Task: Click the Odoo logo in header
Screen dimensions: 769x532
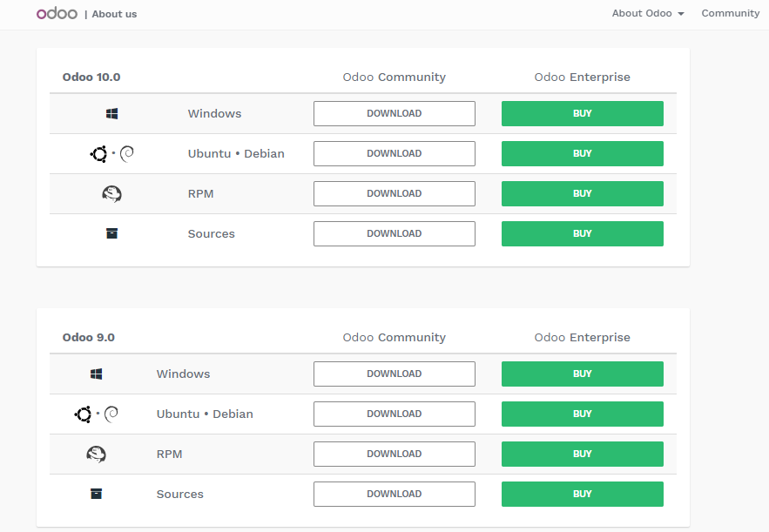Action: point(57,13)
